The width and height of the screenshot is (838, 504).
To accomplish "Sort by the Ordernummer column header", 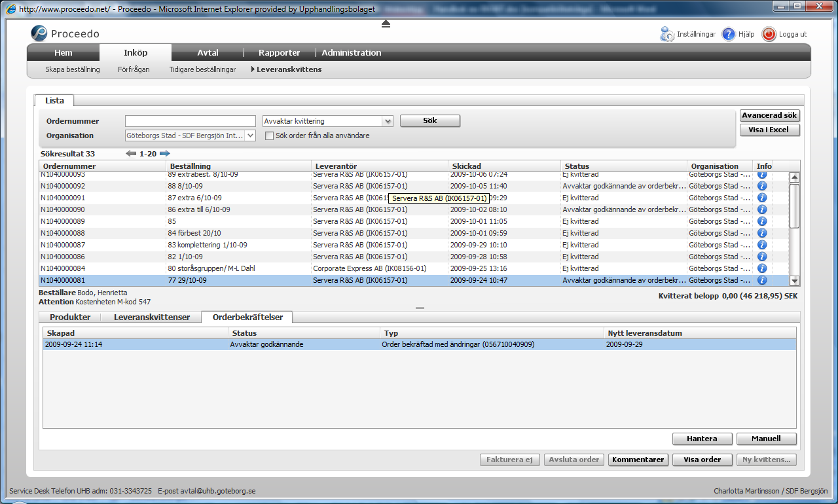I will click(x=101, y=166).
